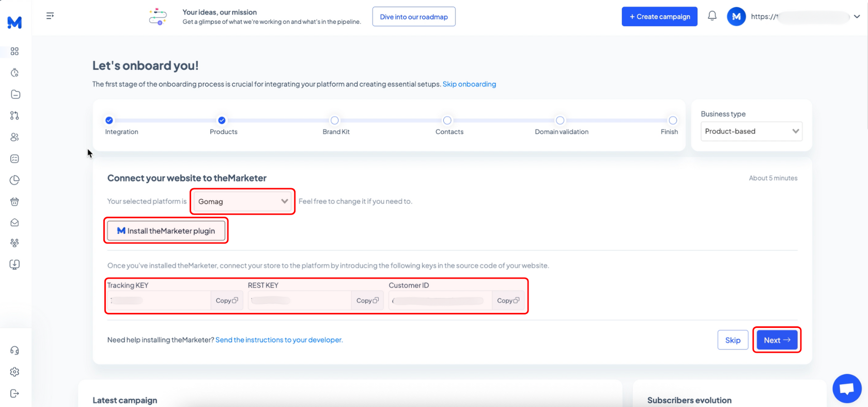The image size is (868, 407).
Task: Open the pie chart reports icon
Action: pyautogui.click(x=14, y=180)
